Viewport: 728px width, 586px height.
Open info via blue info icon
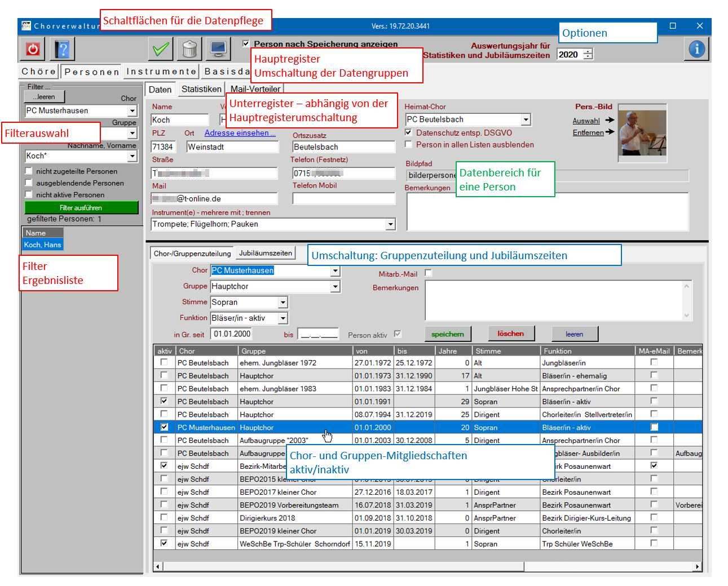tap(696, 49)
